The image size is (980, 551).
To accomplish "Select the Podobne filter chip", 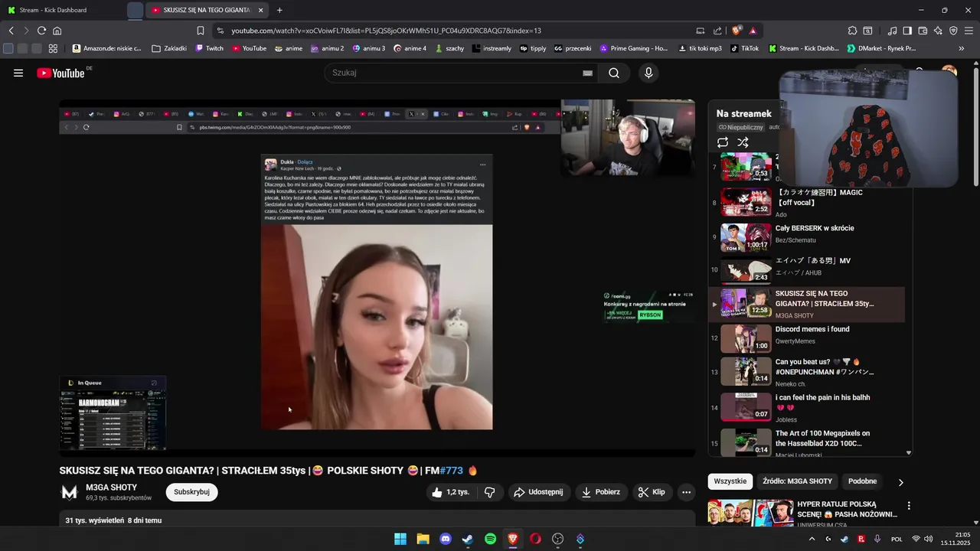I will point(862,481).
